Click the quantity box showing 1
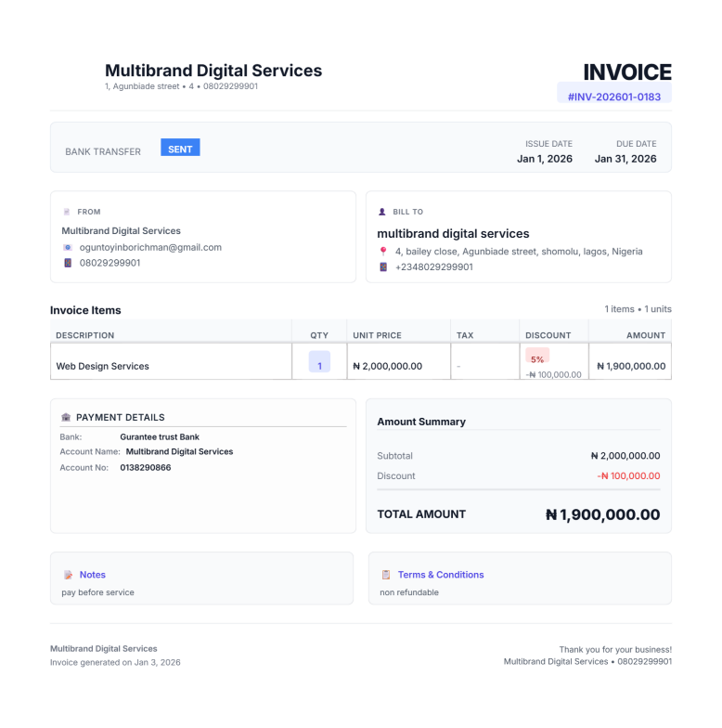 (319, 364)
